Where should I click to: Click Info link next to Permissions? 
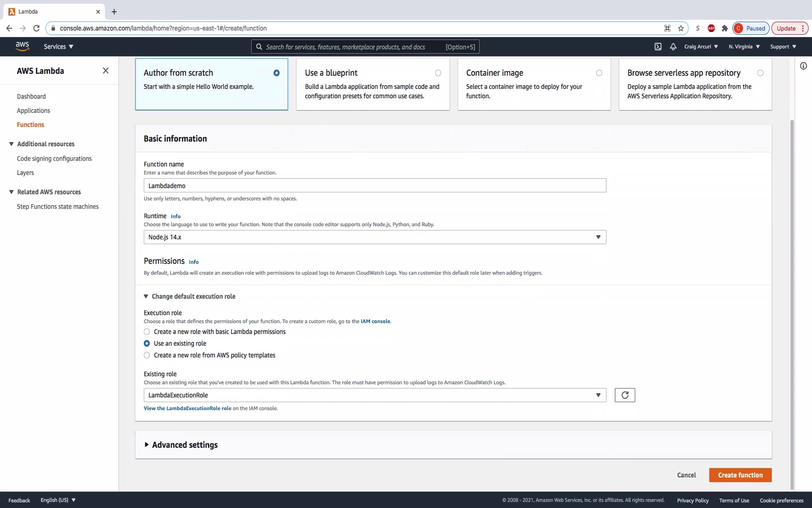[194, 262]
